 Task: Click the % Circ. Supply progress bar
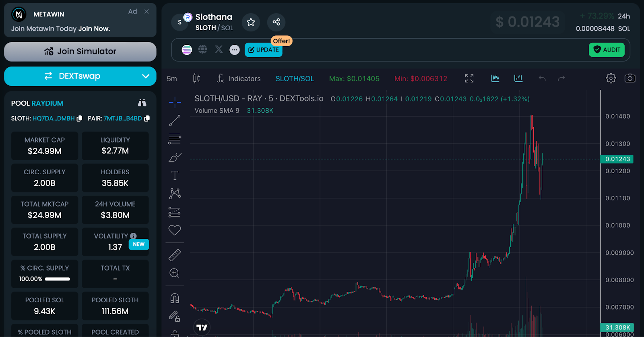(x=57, y=279)
